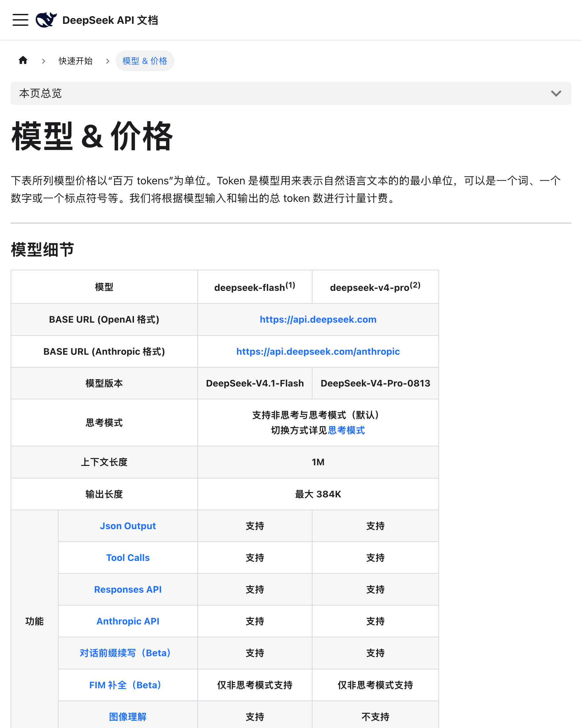Click the DeepSeek whale logo

(x=46, y=20)
